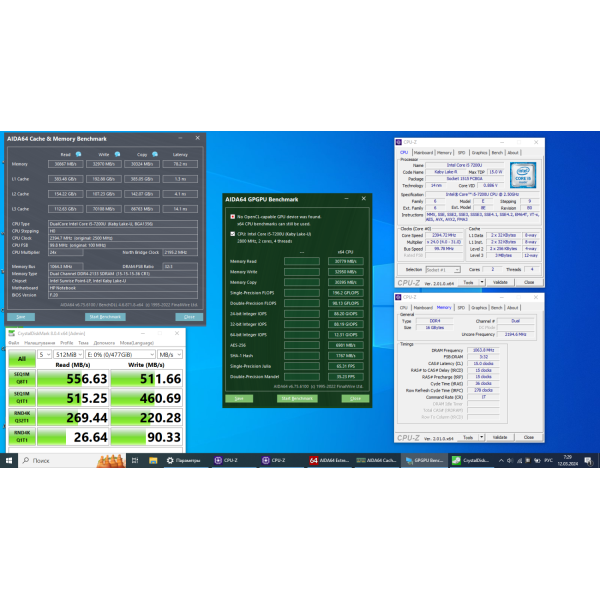
Task: Open the Windows Start menu
Action: [9, 460]
